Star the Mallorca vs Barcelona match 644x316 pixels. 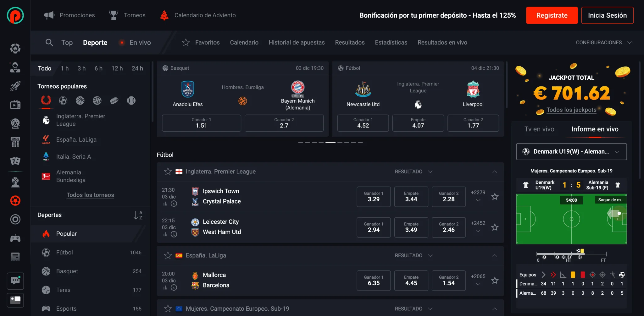(x=495, y=281)
